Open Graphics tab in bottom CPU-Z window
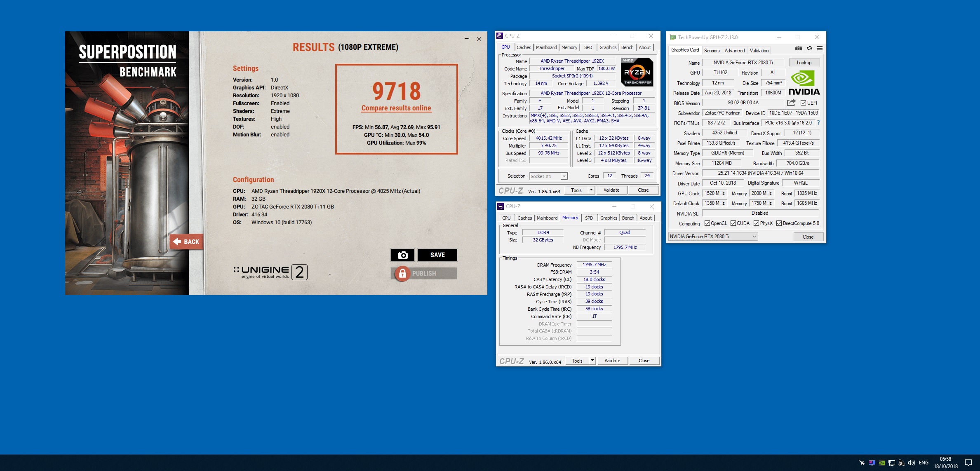The image size is (980, 471). click(609, 218)
